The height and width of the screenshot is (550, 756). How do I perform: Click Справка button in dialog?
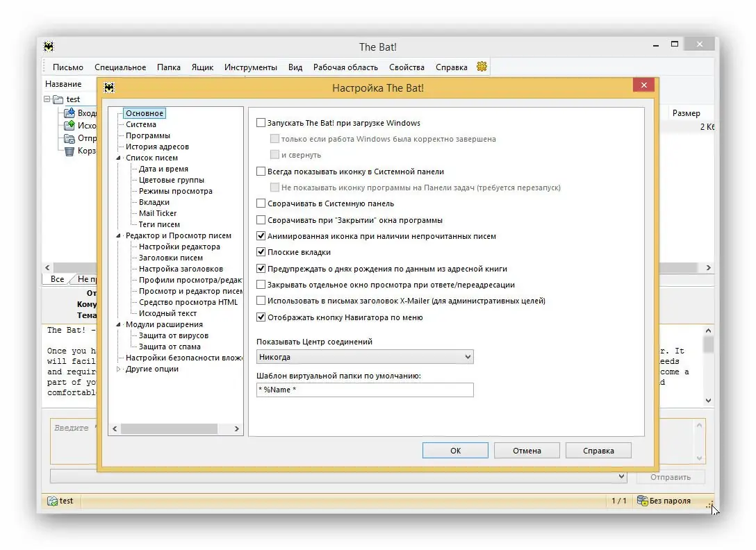[x=598, y=451]
